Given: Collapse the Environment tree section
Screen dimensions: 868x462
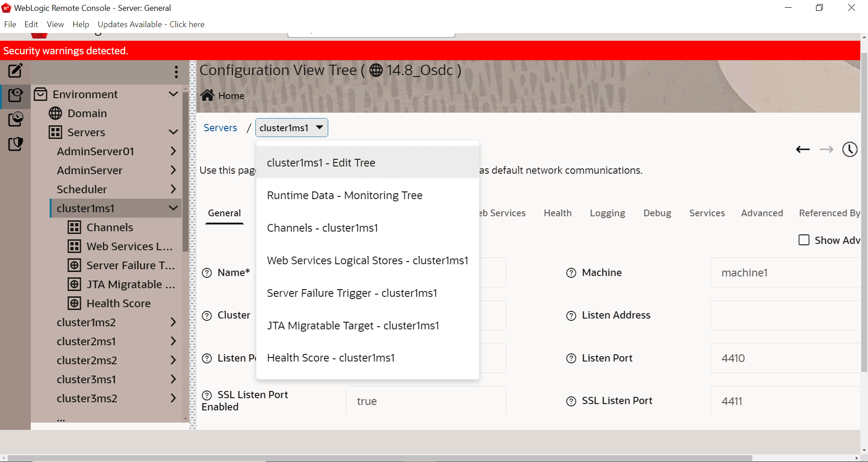Looking at the screenshot, I should (x=173, y=94).
